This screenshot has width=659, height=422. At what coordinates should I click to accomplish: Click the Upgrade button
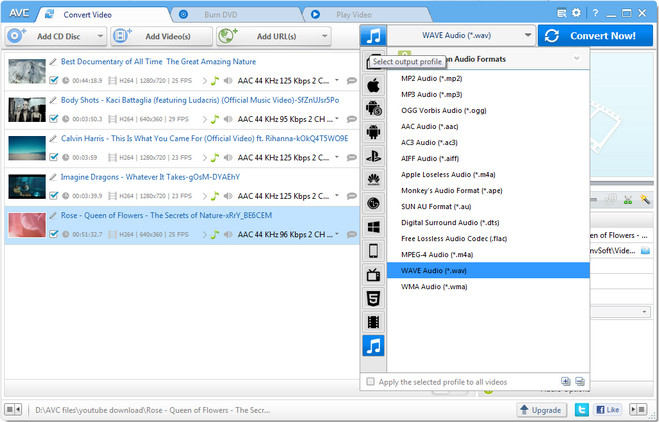pos(541,409)
